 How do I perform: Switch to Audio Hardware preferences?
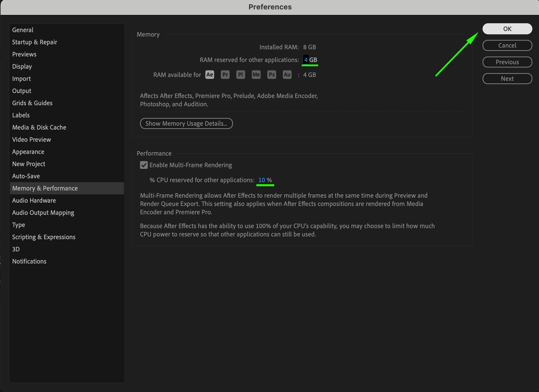click(x=34, y=200)
